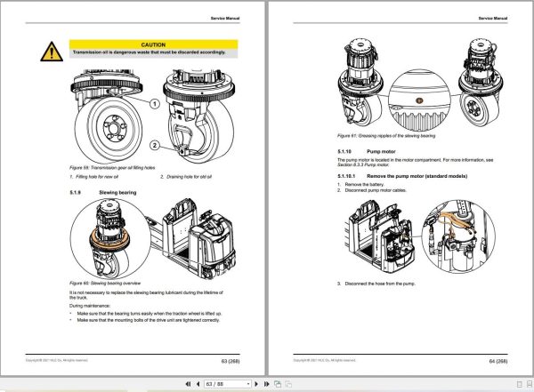Click the text 'Remove the battery'
This screenshot has width=534, height=392.
pos(364,184)
